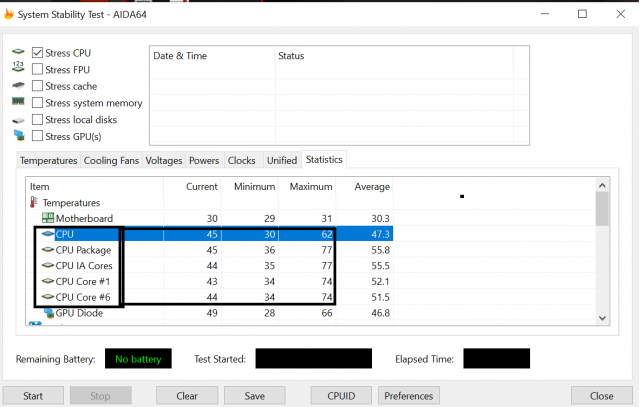640x407 pixels.
Task: Click the Stop button
Action: tap(100, 396)
